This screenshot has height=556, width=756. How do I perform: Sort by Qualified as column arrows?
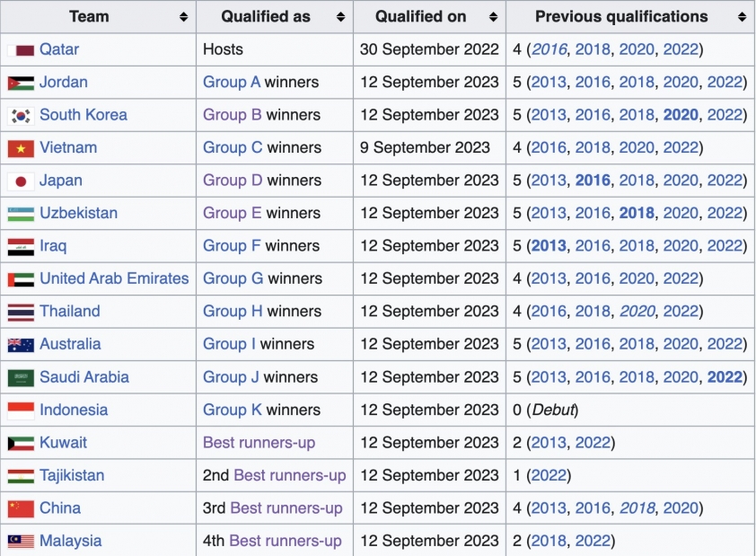[x=340, y=17]
